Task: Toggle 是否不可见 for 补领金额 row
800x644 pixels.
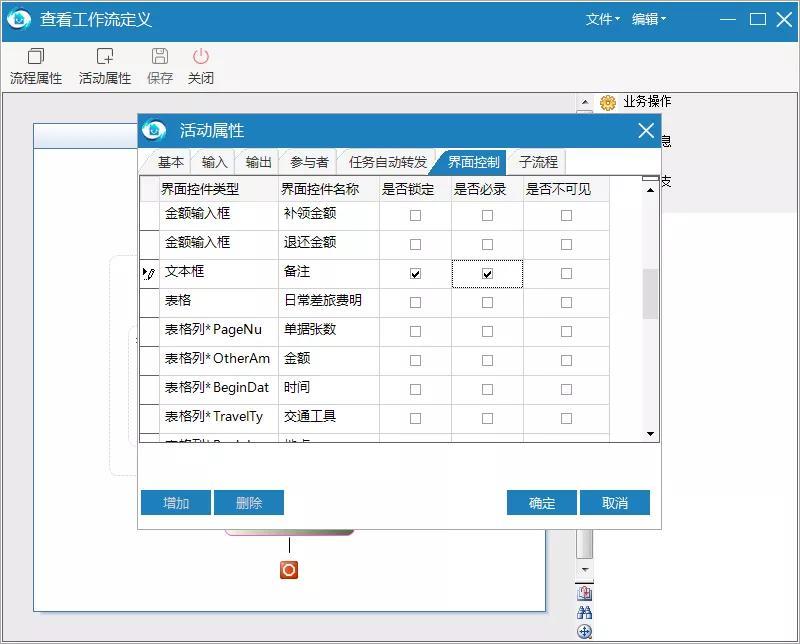Action: (566, 215)
